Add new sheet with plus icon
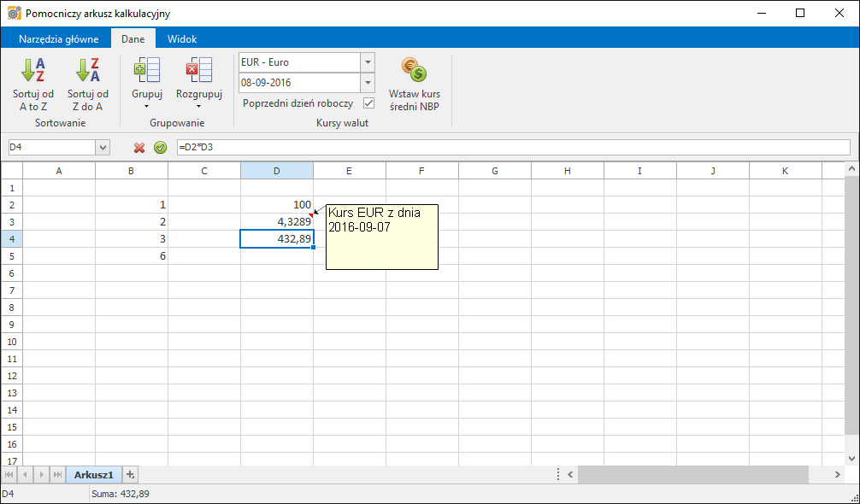The height and width of the screenshot is (504, 860). click(x=131, y=474)
